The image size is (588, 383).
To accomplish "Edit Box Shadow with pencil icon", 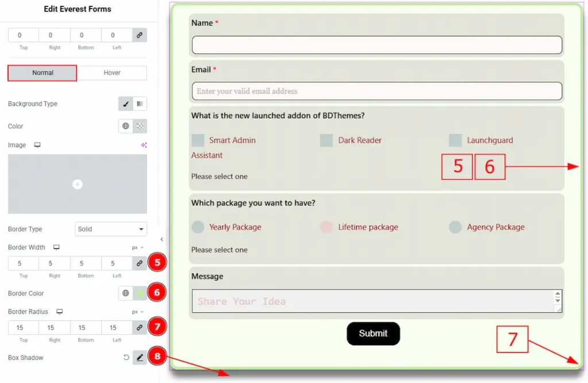I will tap(140, 358).
